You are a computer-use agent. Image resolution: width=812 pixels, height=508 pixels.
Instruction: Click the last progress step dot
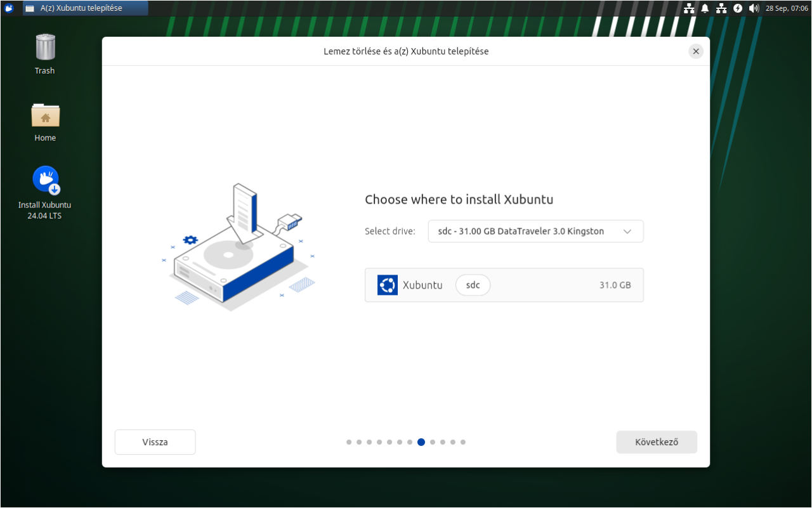[x=463, y=442]
